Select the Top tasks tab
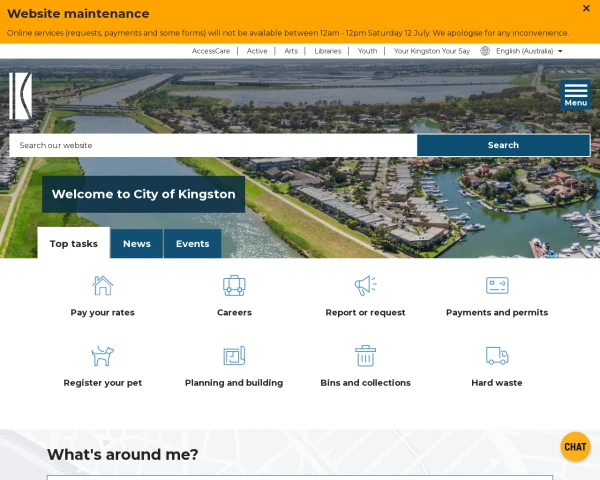This screenshot has width=600, height=480. 74,243
